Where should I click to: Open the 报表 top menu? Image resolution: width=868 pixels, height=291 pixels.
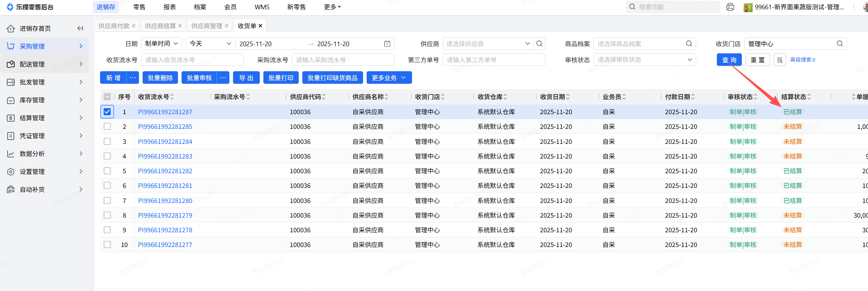tap(170, 7)
